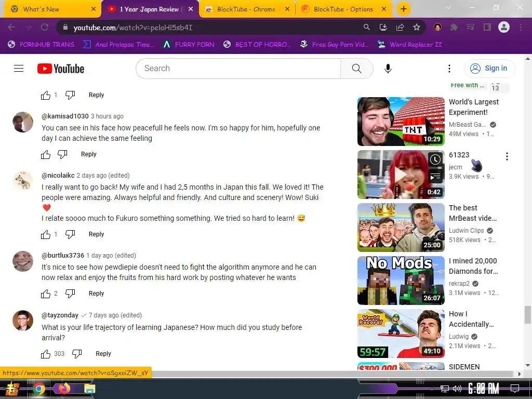Open Chrome from the taskbar
This screenshot has height=399, width=532.
[38, 389]
